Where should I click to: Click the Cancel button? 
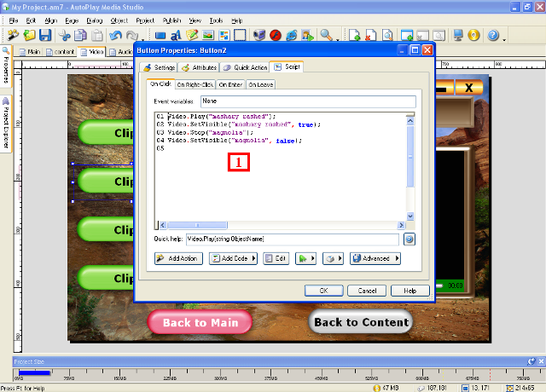pos(367,291)
